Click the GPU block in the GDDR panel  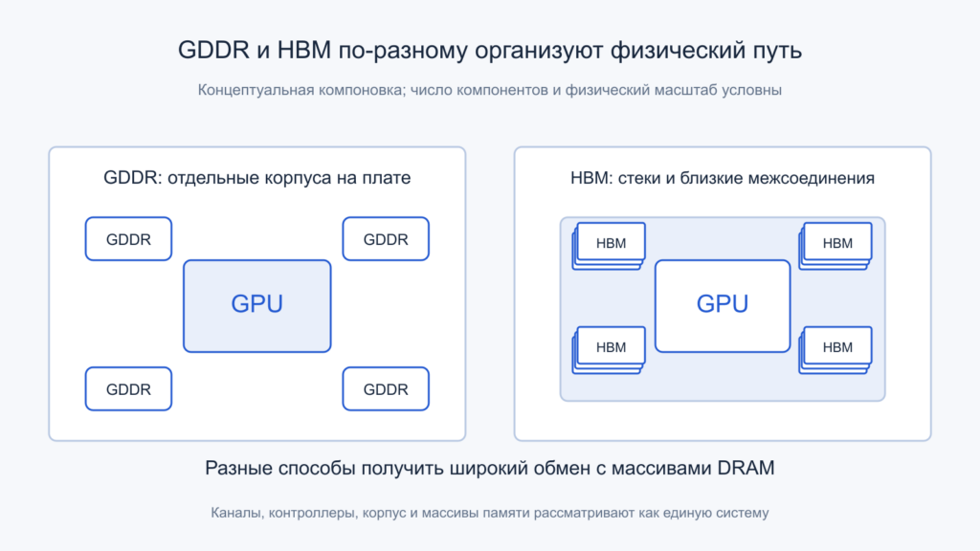[x=256, y=306]
